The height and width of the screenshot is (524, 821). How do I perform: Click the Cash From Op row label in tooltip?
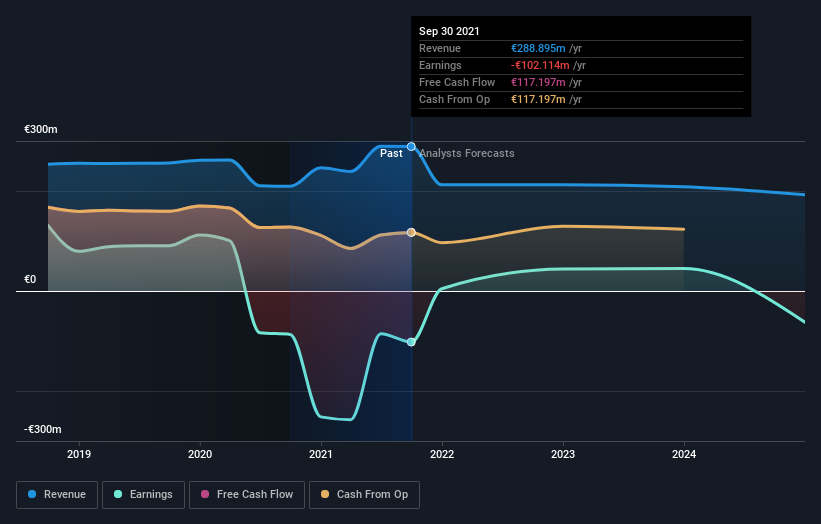pos(454,99)
